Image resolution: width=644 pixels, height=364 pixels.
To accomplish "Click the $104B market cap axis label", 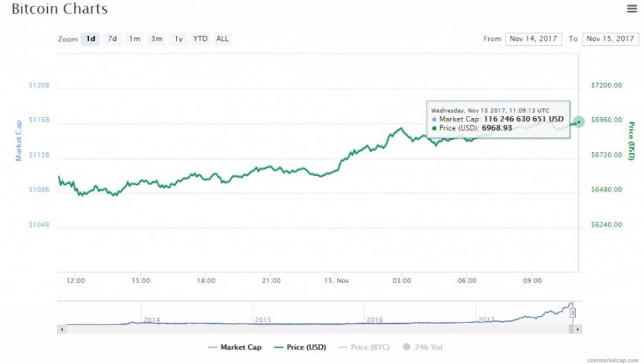I will click(x=39, y=225).
